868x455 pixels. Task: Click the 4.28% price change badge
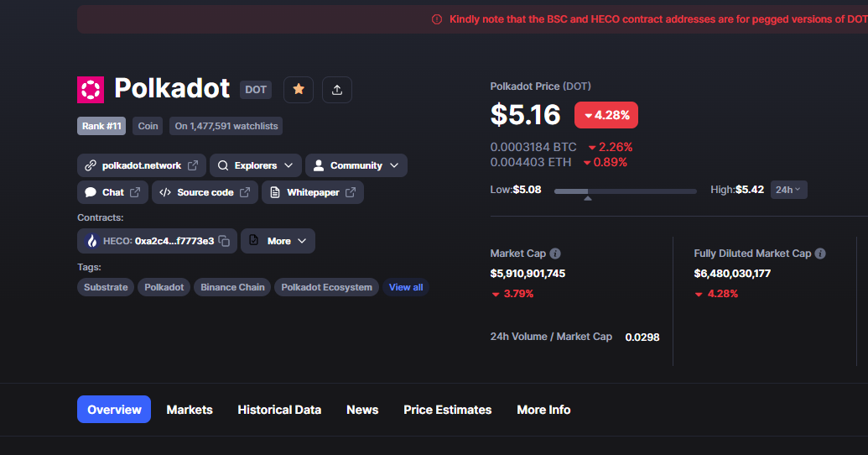[x=606, y=115]
